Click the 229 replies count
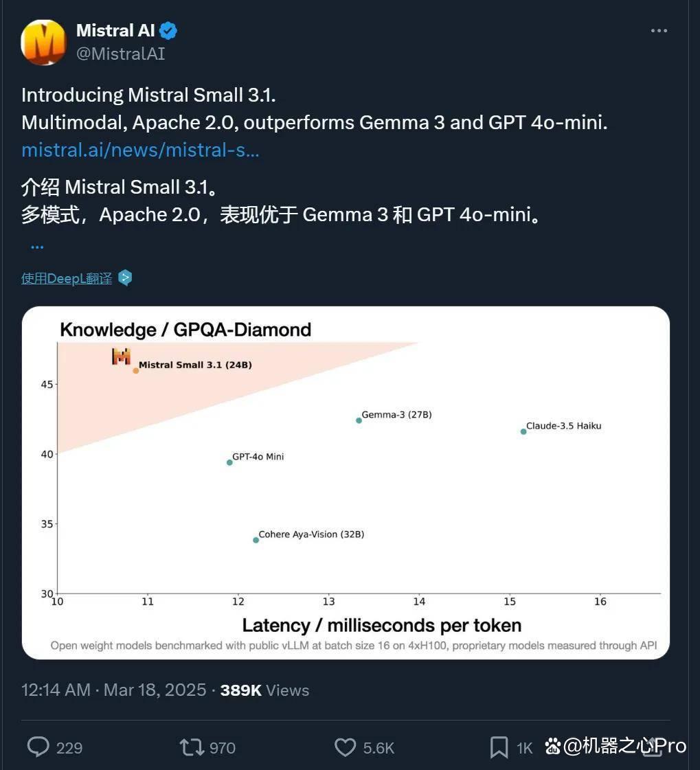The width and height of the screenshot is (700, 770). [69, 748]
